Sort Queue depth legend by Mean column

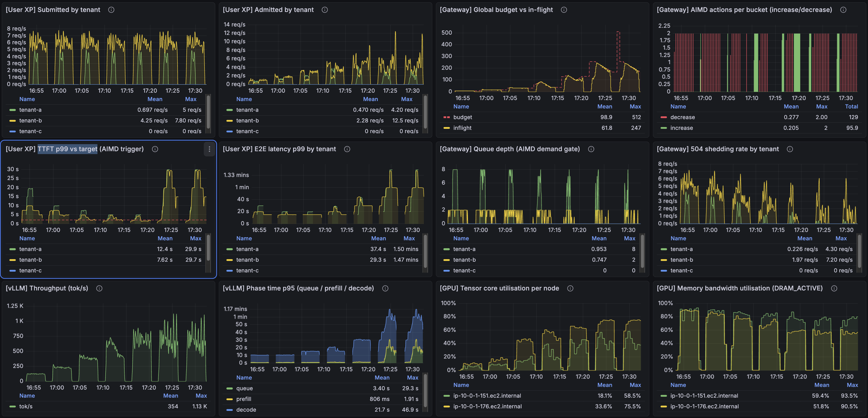(x=599, y=238)
